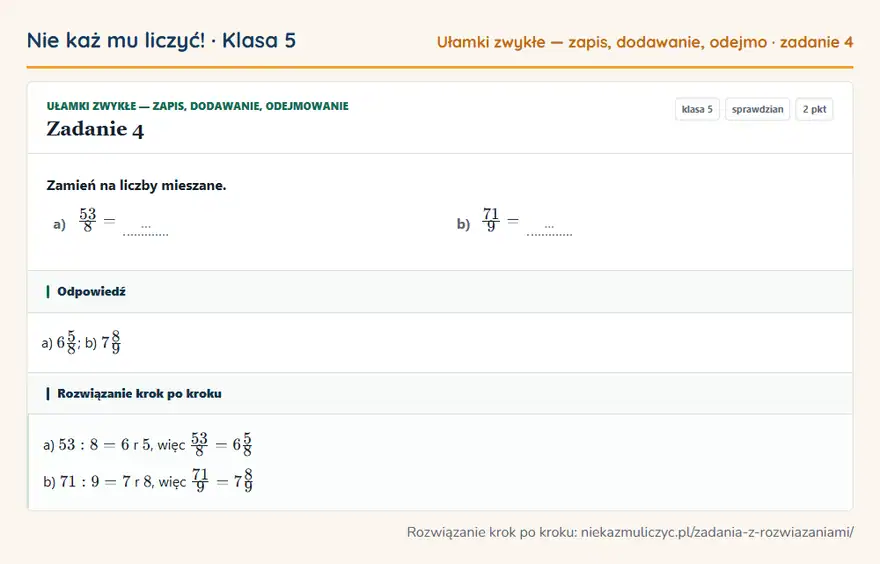Click the 'Nie każ mu liczyć! · Klasa 5' title

[x=161, y=41]
